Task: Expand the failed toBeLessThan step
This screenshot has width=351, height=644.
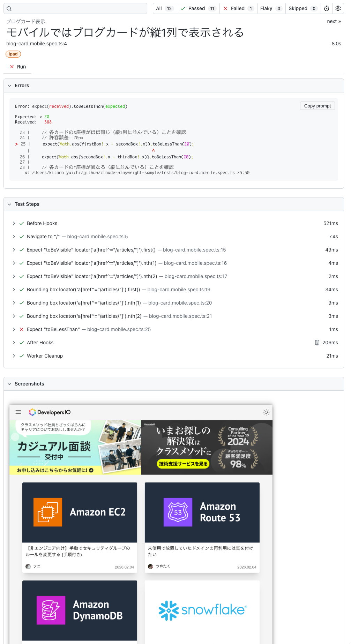Action: point(14,329)
